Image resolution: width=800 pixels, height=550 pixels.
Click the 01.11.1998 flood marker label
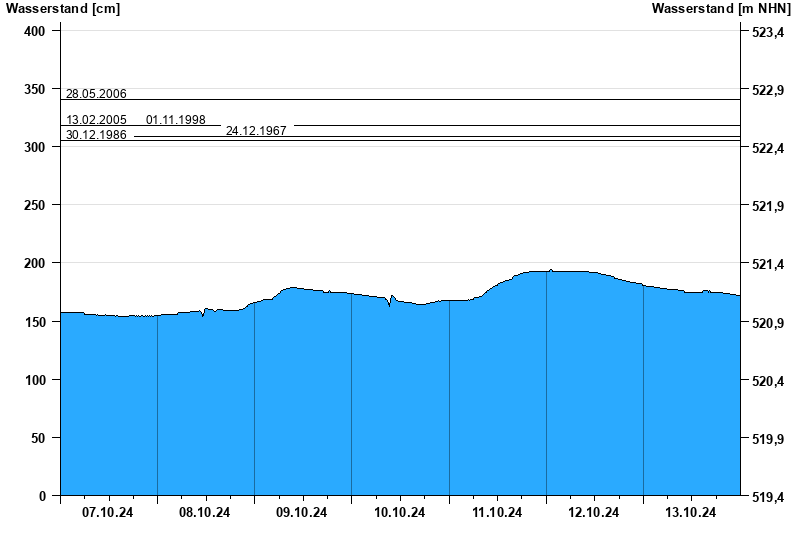(176, 120)
